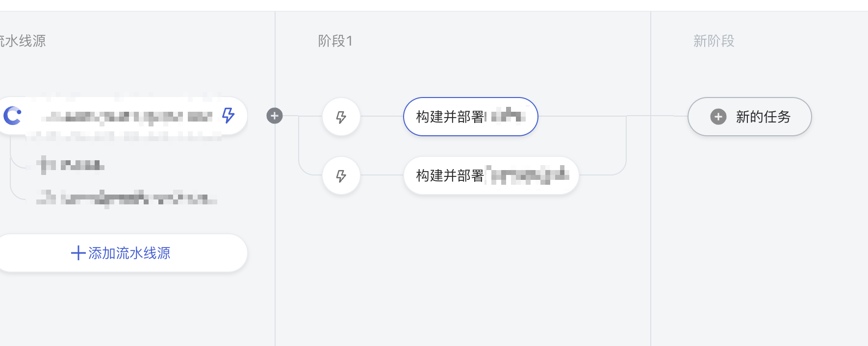Click the blurred branch name under the source
Image resolution: width=868 pixels, height=346 pixels.
(x=82, y=165)
